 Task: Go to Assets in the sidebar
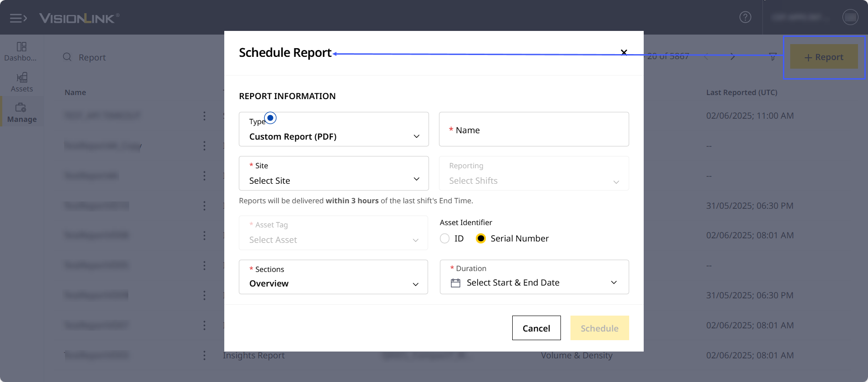21,82
